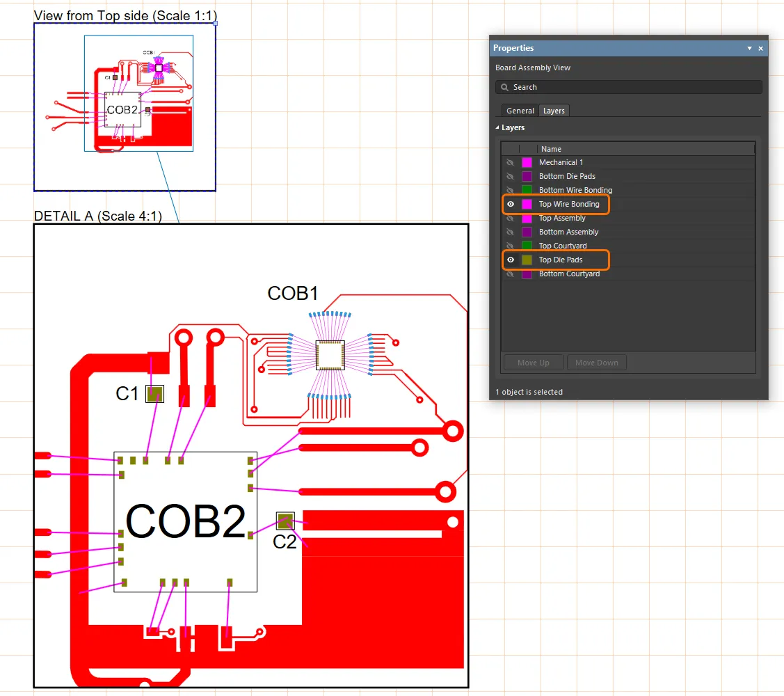The height and width of the screenshot is (696, 784).
Task: Show the Bottom Die Pads layer
Action: click(511, 176)
